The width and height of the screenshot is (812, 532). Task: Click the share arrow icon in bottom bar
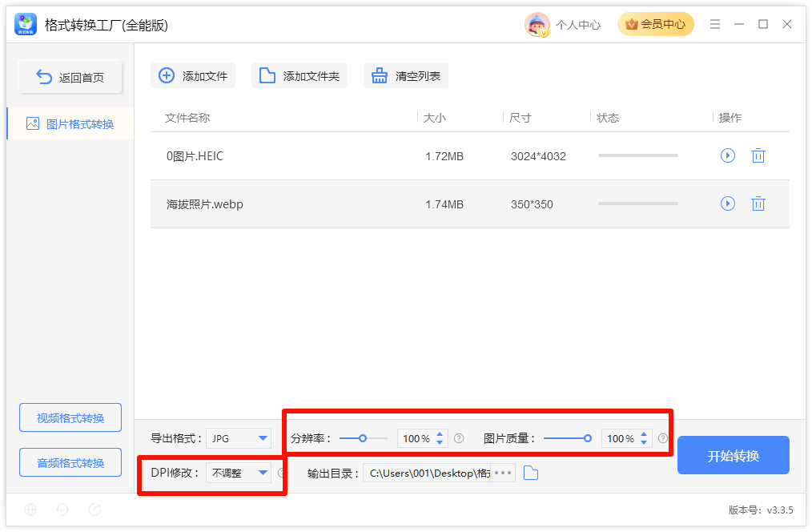[94, 510]
